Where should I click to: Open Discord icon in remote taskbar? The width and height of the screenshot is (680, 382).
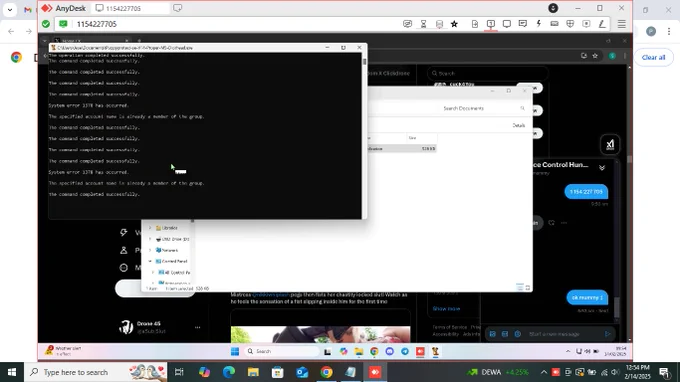389,352
